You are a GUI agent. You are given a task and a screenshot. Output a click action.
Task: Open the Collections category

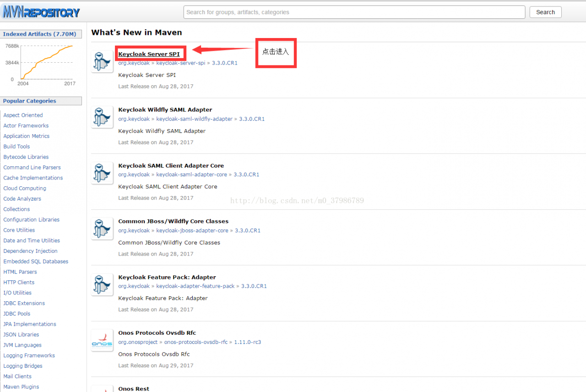(16, 209)
